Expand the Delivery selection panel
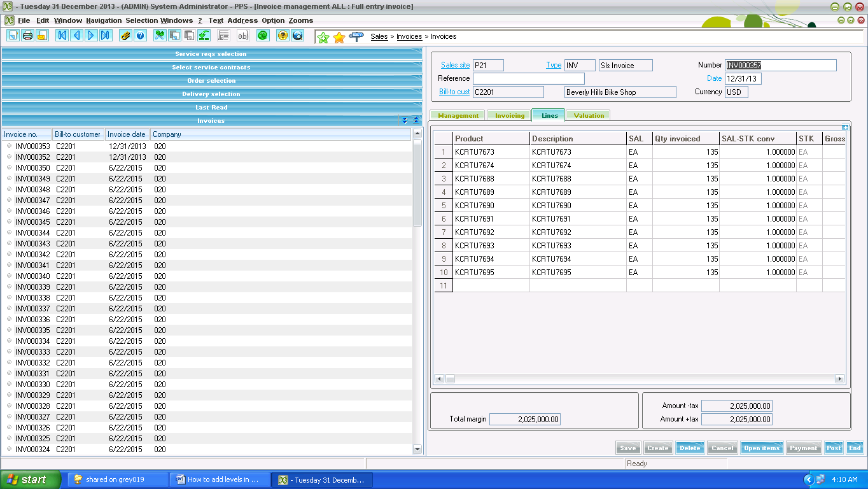This screenshot has height=489, width=868. click(x=211, y=94)
